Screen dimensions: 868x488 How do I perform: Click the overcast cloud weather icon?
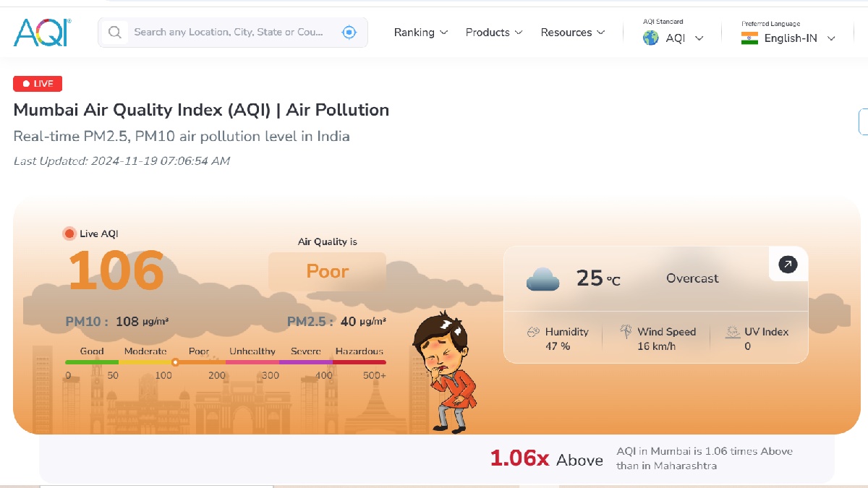coord(542,279)
